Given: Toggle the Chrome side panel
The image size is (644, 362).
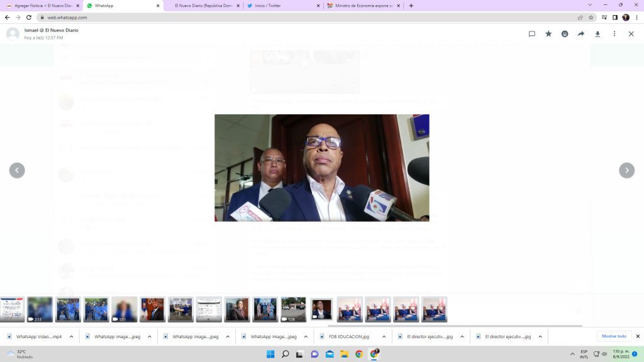Looking at the screenshot, I should [614, 18].
